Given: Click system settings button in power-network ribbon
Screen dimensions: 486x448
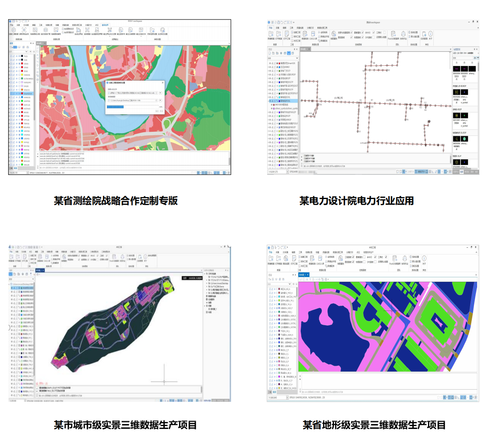Looking at the screenshot, I should pos(413,32).
